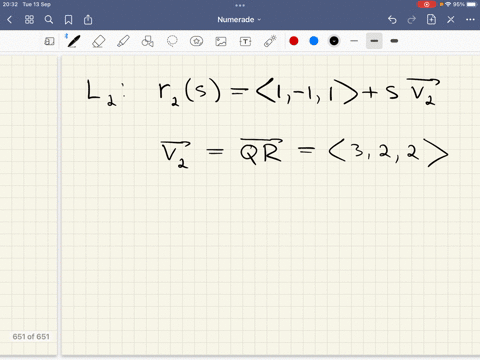Select the Pen tool

coord(73,41)
